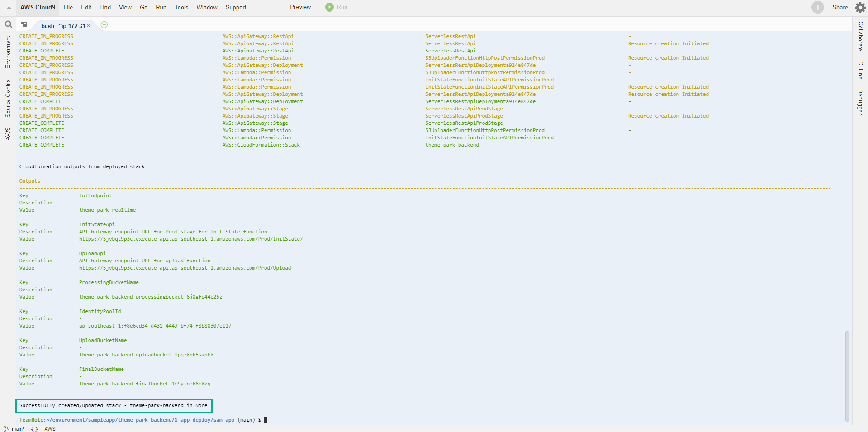Click the "InitStateApi" key
Image resolution: width=868 pixels, height=432 pixels.
(97, 224)
